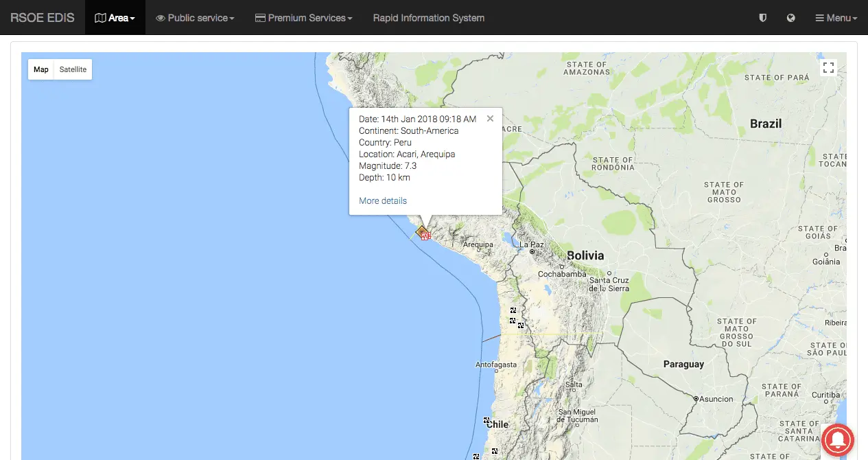
Task: Click the Brazil country label
Action: click(766, 124)
